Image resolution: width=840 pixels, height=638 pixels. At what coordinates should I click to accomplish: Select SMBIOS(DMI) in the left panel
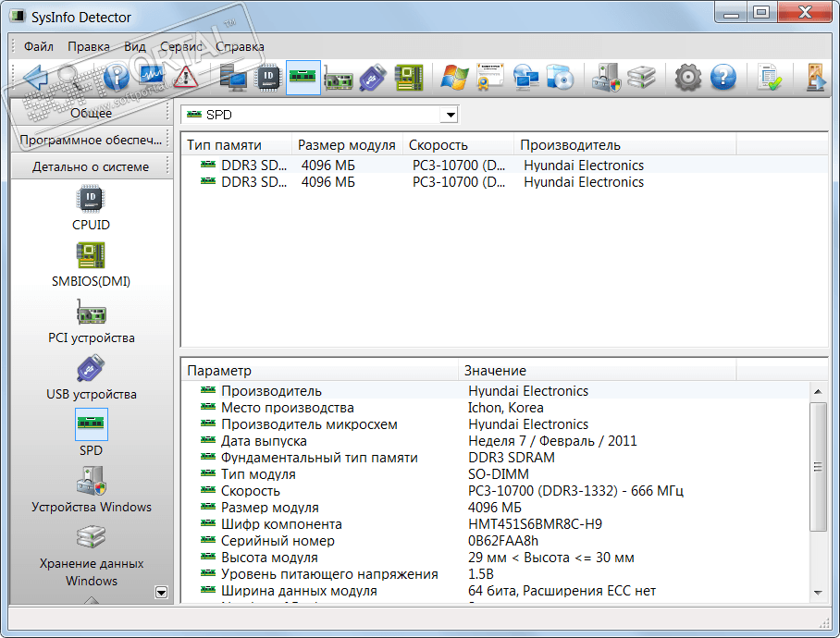pos(91,256)
